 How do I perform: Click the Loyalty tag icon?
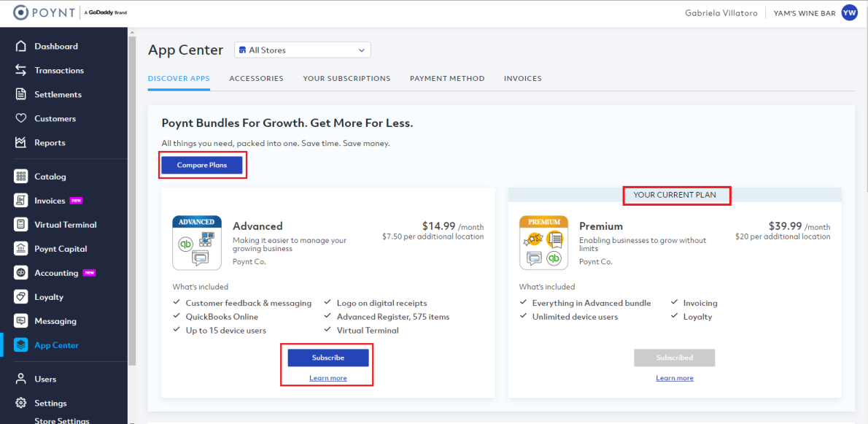[21, 297]
